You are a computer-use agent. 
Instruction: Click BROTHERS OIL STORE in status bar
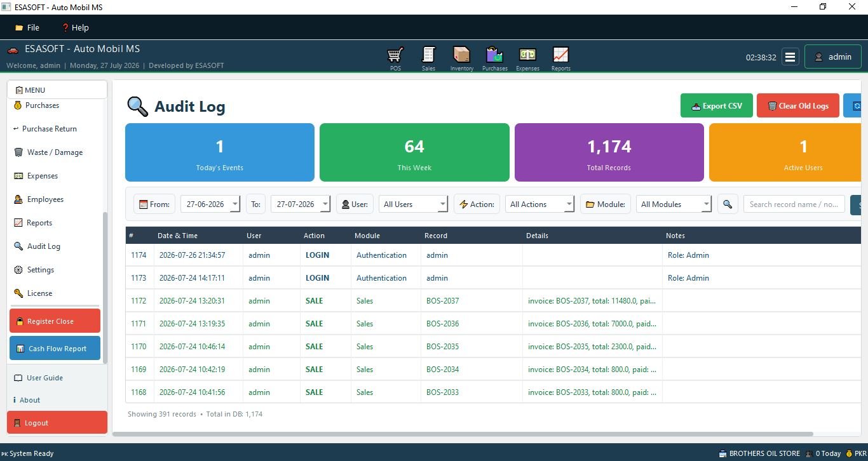(x=759, y=453)
